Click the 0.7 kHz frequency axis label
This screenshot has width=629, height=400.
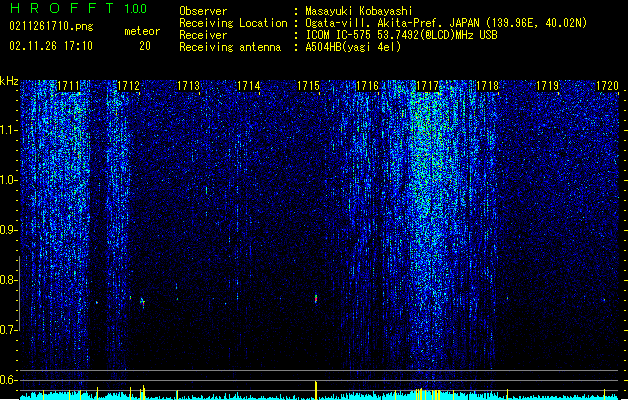[x=9, y=330]
